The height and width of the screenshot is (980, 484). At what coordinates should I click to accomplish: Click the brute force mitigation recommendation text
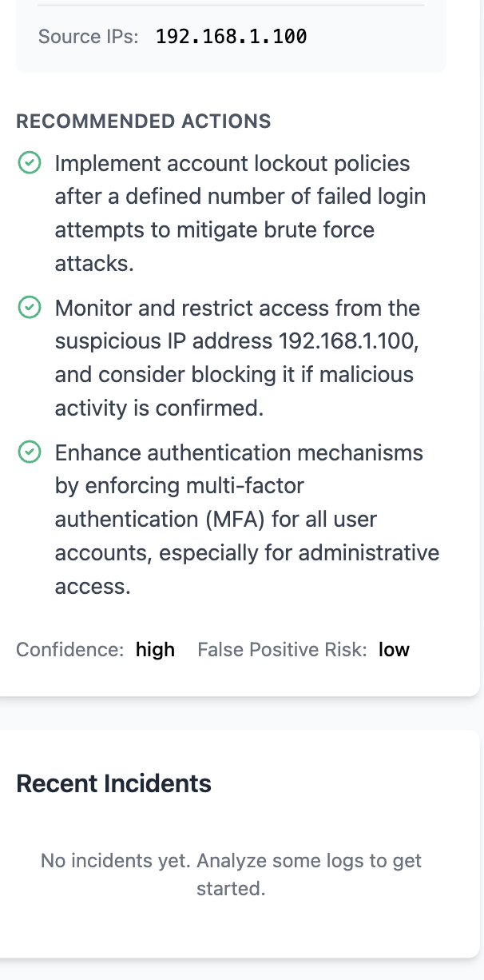click(240, 213)
